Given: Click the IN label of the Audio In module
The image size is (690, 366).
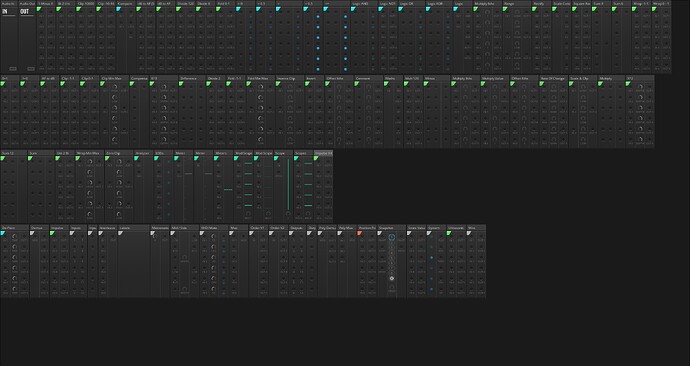Looking at the screenshot, I should (5, 11).
